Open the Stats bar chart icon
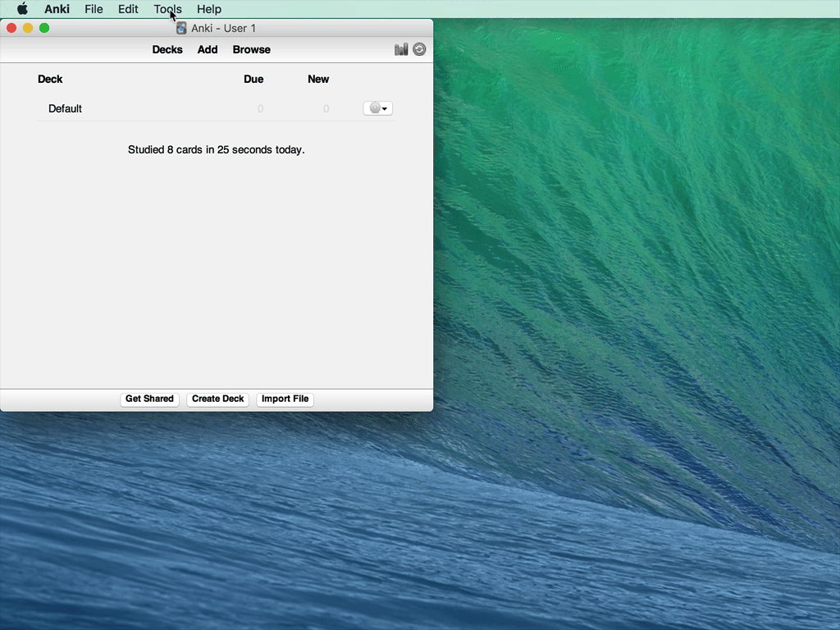 (401, 49)
